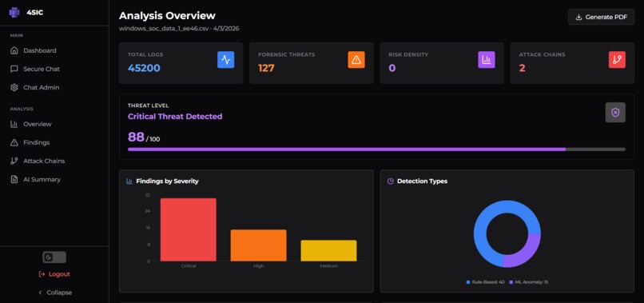Click the Threat Level shield icon

pos(615,112)
